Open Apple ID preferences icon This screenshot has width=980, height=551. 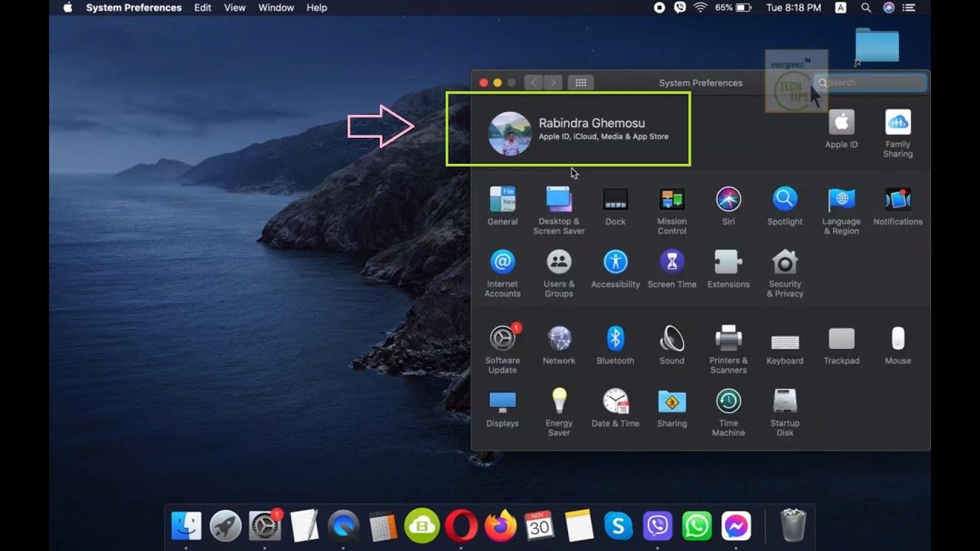tap(841, 129)
